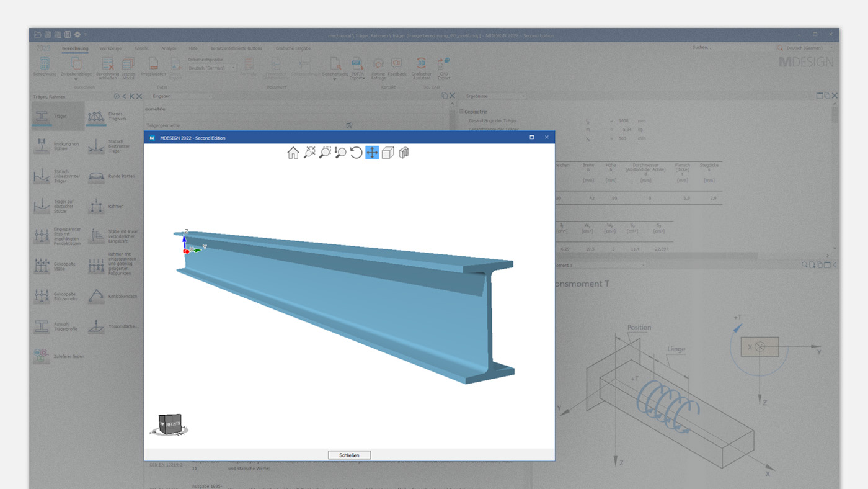
Task: Switch to the Berechnung ribbon tab
Action: [x=75, y=48]
